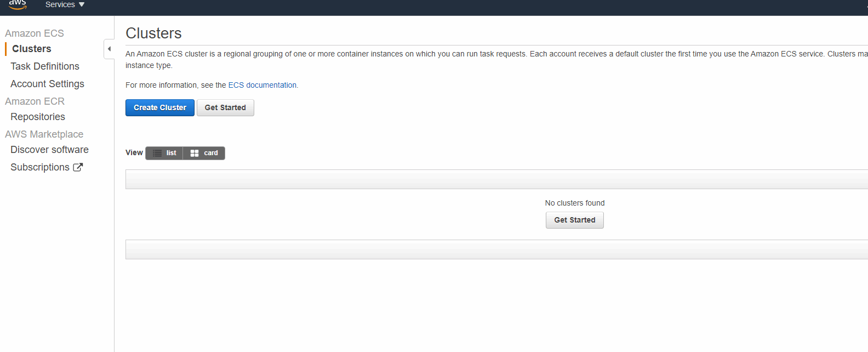Image resolution: width=868 pixels, height=352 pixels.
Task: Open Task Definitions in the sidebar
Action: tap(45, 66)
